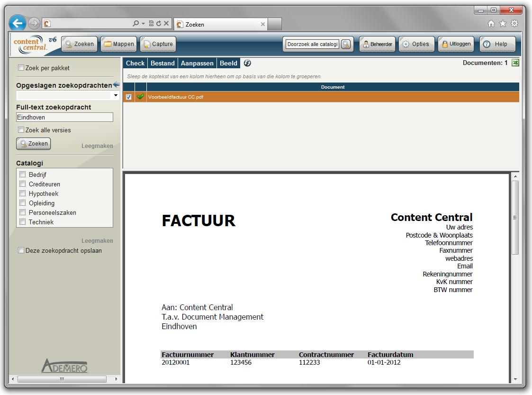Toggle the compatibility view icon
Screen dimensions: 532x395
pyautogui.click(x=151, y=23)
